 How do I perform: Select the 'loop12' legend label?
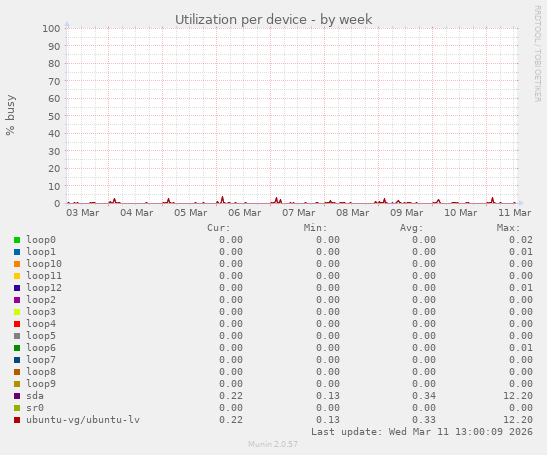coord(44,288)
